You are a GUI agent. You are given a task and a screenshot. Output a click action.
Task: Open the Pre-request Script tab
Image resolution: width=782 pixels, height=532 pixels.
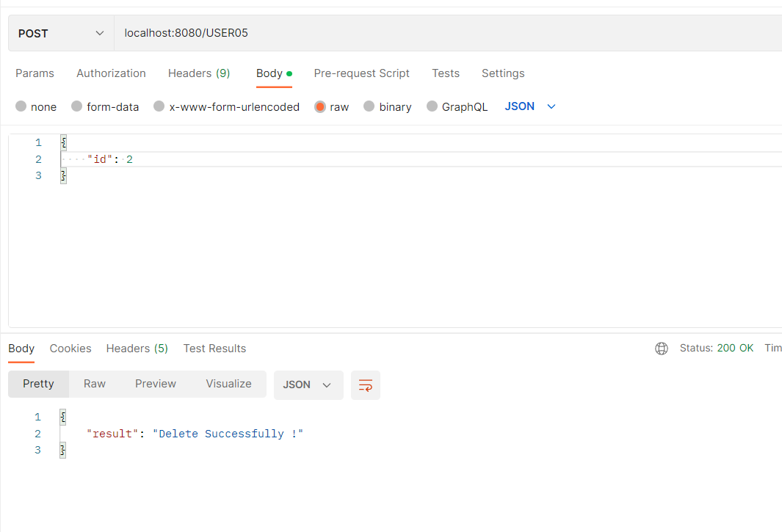click(x=361, y=73)
